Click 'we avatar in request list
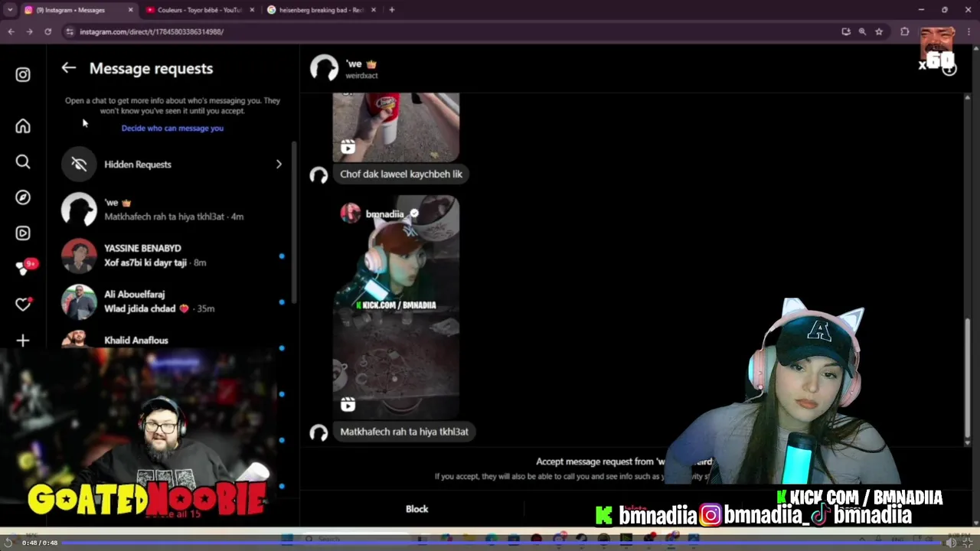 [79, 210]
